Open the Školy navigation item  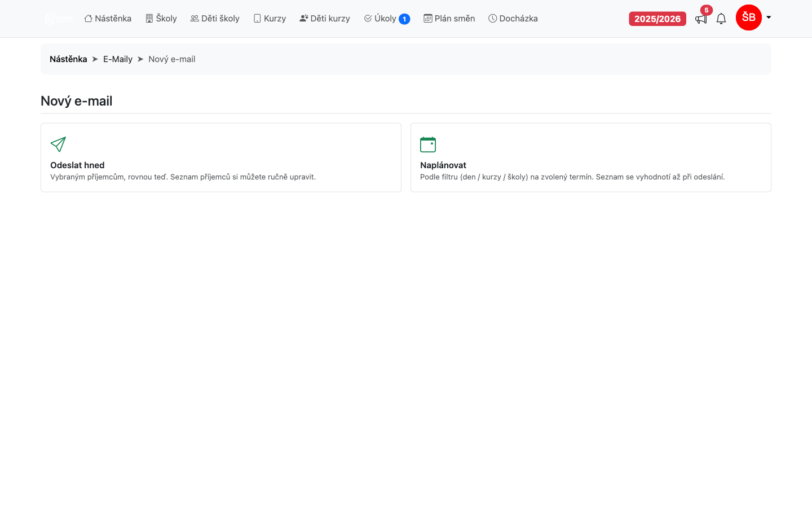coord(161,19)
